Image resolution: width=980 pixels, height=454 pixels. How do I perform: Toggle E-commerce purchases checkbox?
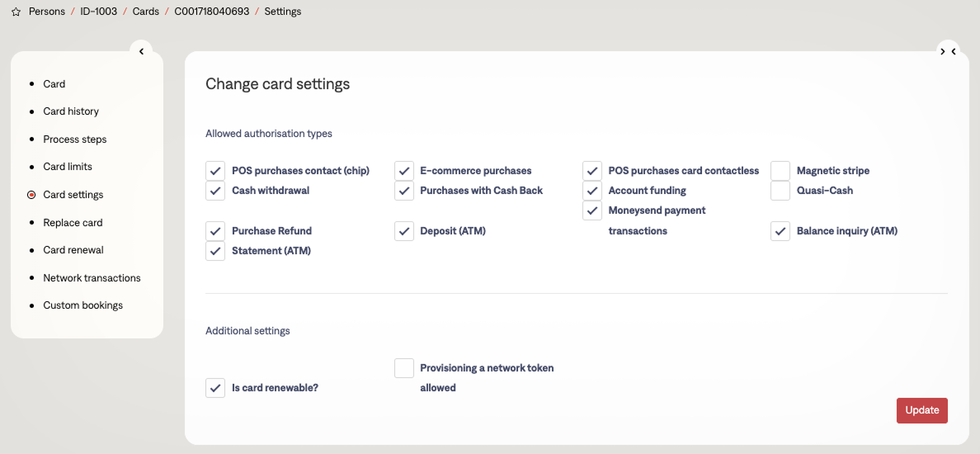click(x=404, y=171)
